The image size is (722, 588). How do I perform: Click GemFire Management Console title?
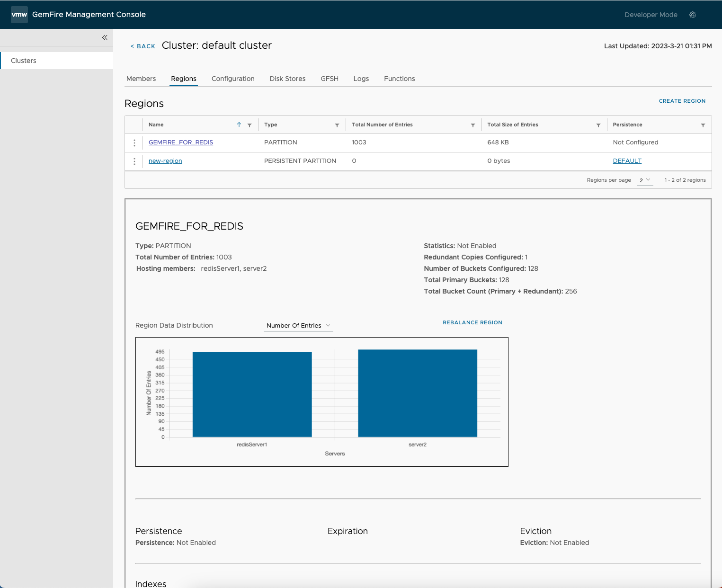pyautogui.click(x=89, y=15)
